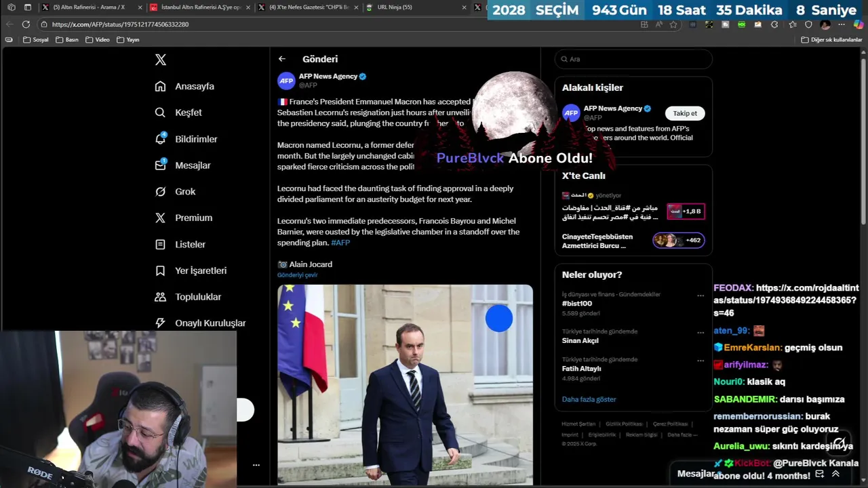Open Onaylı Kuruluşlar page
This screenshot has height=488, width=868.
coord(200,323)
